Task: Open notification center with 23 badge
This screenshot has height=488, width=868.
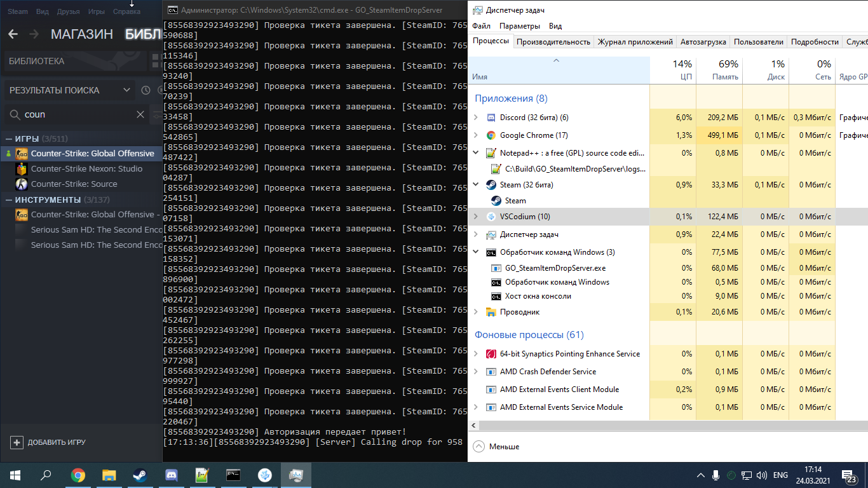Action: pos(850,476)
